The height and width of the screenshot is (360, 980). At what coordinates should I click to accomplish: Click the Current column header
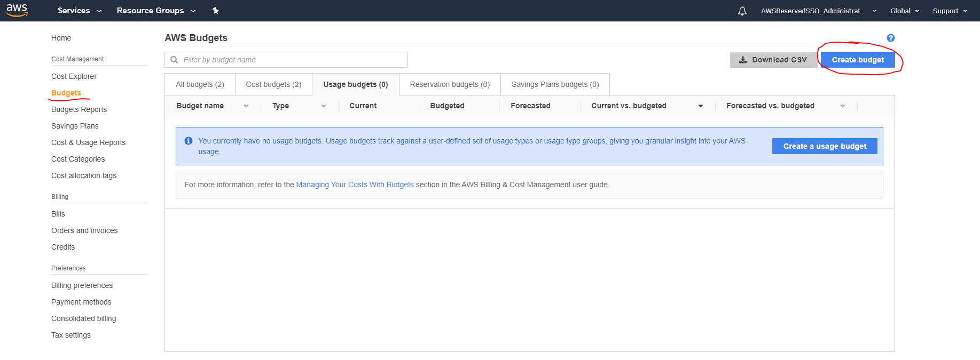(x=363, y=106)
